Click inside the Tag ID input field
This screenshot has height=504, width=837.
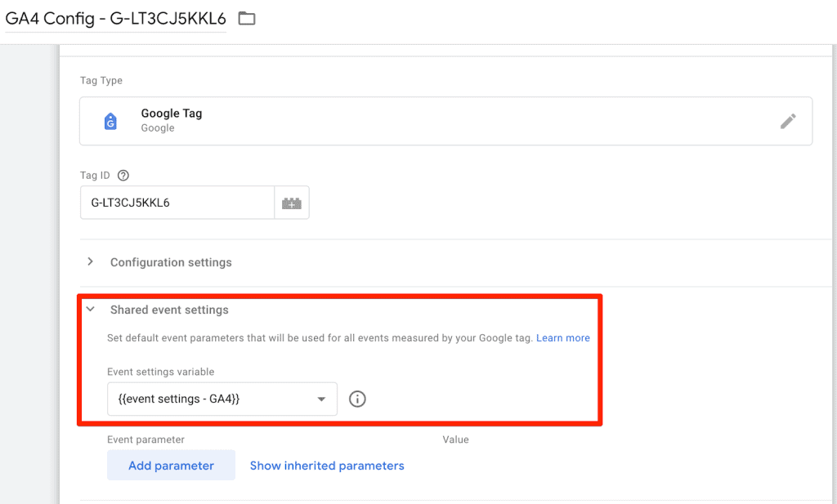pos(176,202)
